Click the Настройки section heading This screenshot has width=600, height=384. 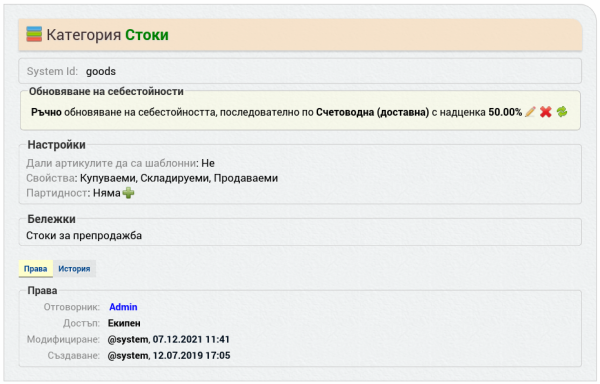click(57, 145)
